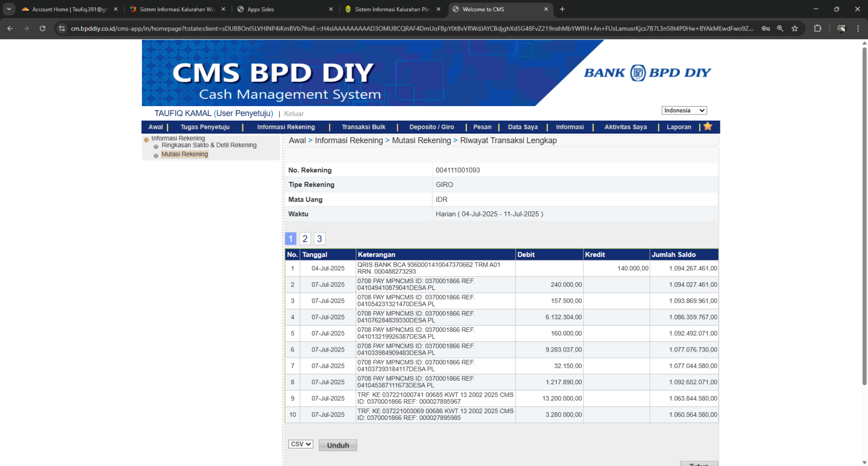Bookmark this page with star icon

click(x=794, y=28)
